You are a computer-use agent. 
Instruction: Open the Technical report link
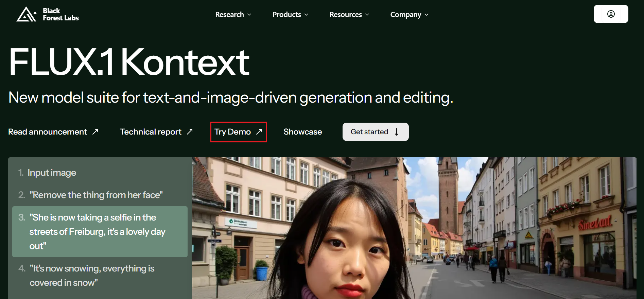pos(156,132)
